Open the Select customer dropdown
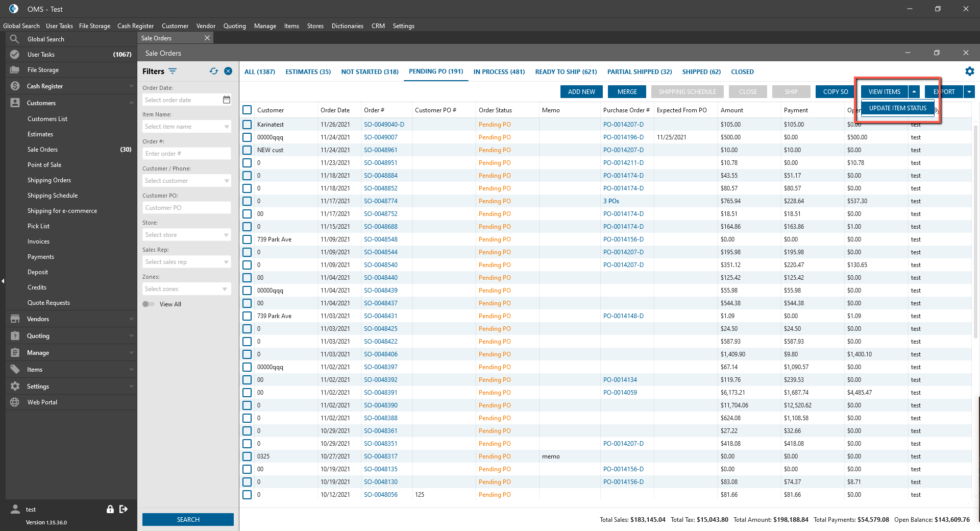Image resolution: width=980 pixels, height=531 pixels. 186,181
